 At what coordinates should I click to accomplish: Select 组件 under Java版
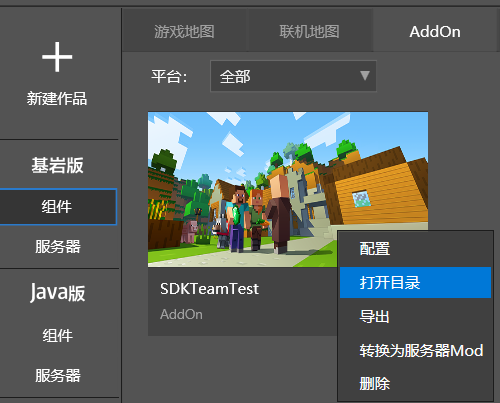(x=58, y=335)
